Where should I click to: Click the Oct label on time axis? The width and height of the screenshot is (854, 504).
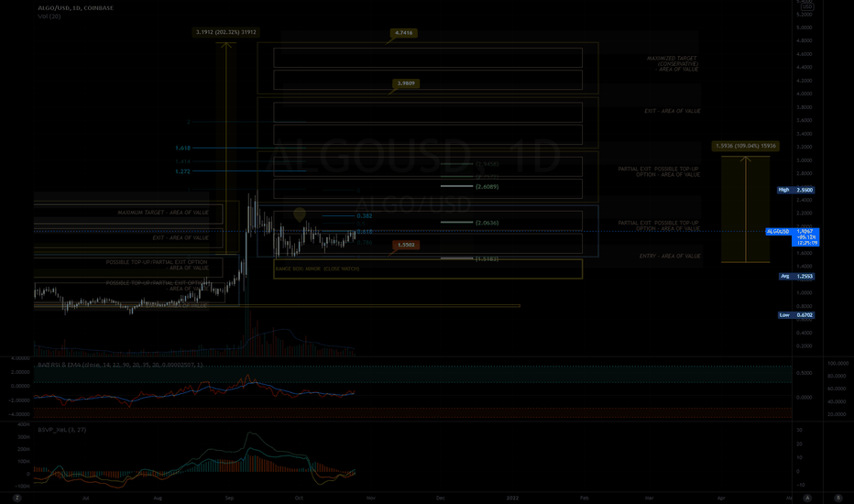[299, 498]
